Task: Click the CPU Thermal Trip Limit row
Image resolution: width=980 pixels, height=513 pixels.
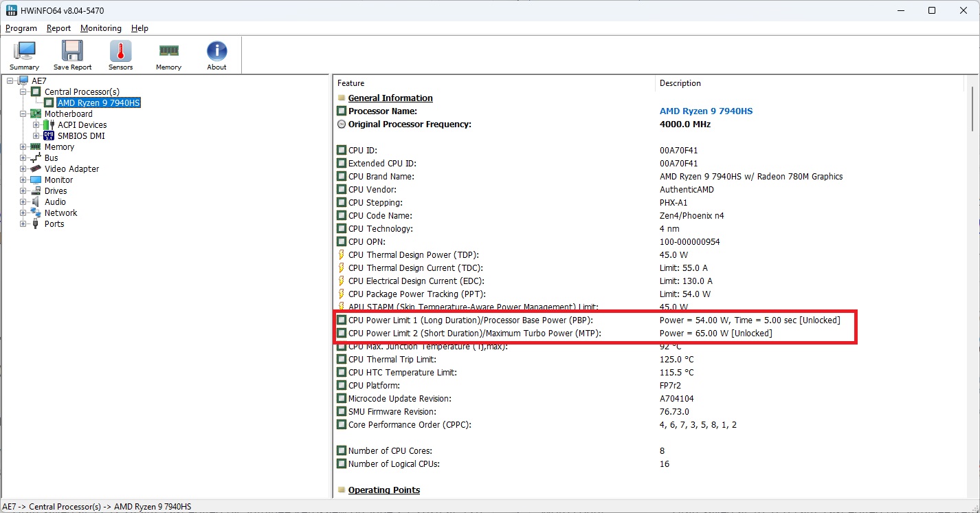Action: [x=649, y=360]
